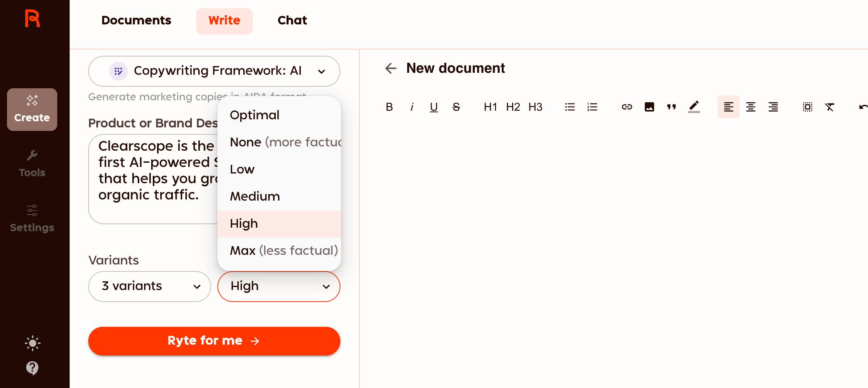Click the New document title
The width and height of the screenshot is (868, 388).
coord(456,68)
